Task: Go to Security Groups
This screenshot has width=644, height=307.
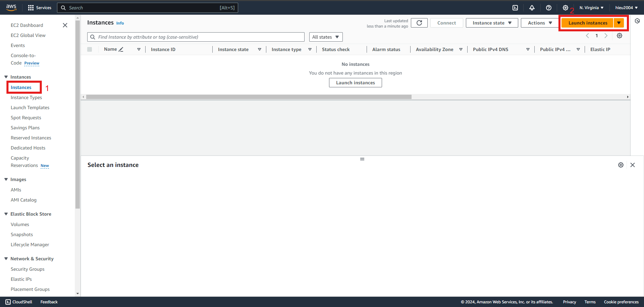Action: click(x=28, y=269)
